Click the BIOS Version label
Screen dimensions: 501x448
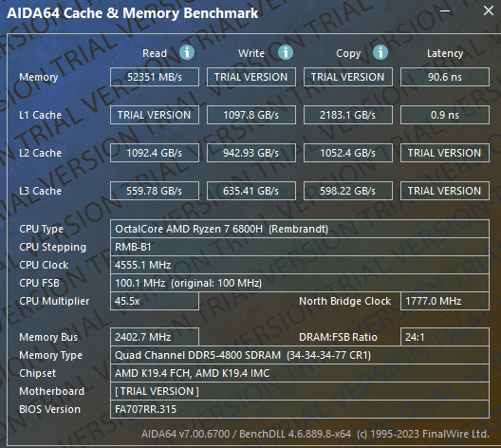pos(49,409)
